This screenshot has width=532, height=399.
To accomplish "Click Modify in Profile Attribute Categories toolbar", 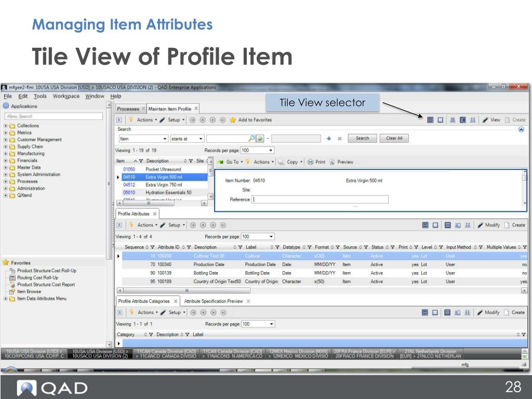I will point(488,312).
